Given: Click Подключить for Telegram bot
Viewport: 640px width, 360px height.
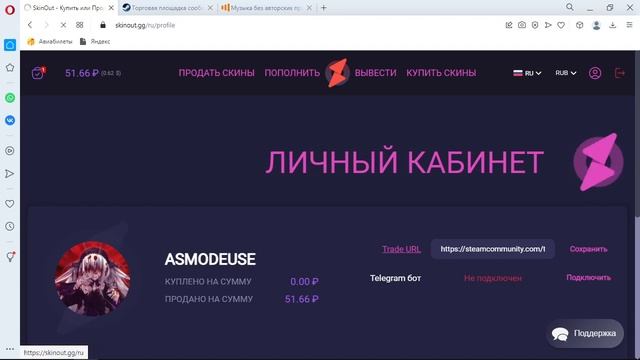Looking at the screenshot, I should coord(589,278).
